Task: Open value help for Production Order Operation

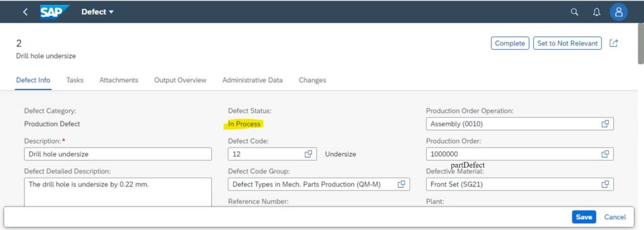Action: 605,124
